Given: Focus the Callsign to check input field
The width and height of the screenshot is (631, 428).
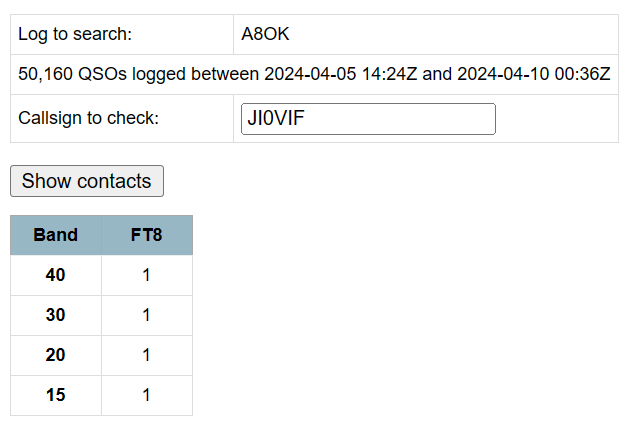Looking at the screenshot, I should pyautogui.click(x=368, y=119).
